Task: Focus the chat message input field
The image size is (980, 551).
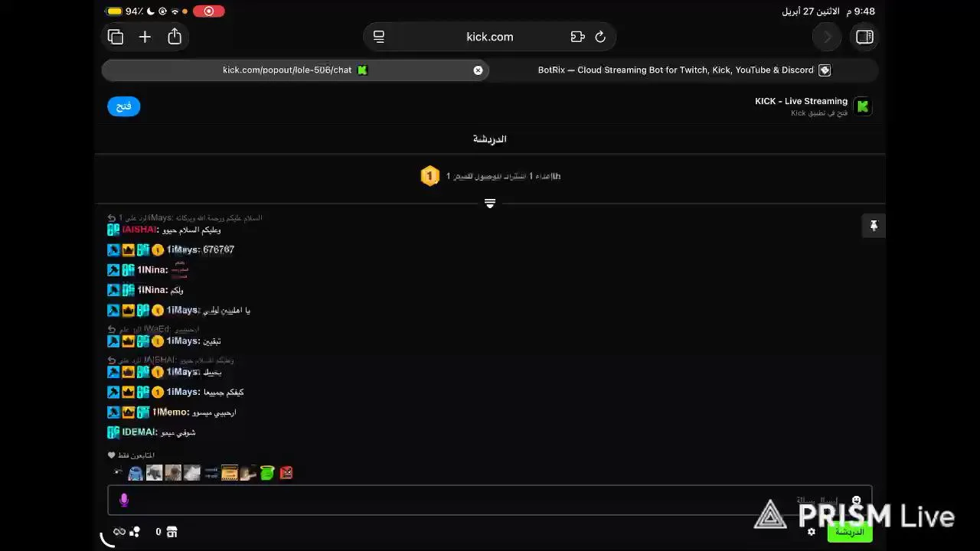Action: (489, 500)
